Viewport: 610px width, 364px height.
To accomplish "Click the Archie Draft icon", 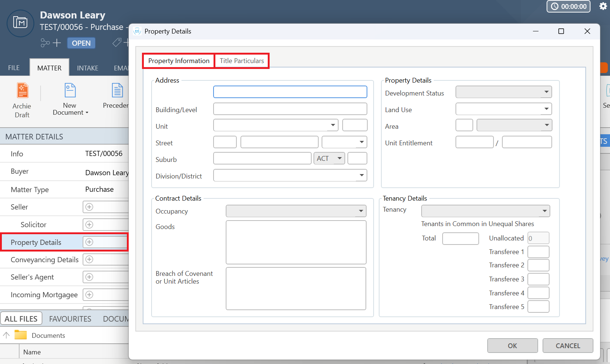I will [x=22, y=90].
